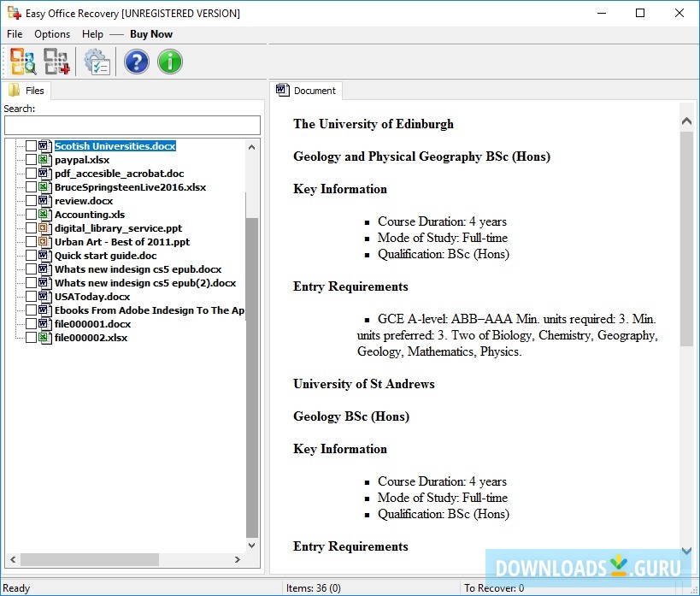700x596 pixels.
Task: Click the file list horizontal scrollbar thumb
Action: click(x=90, y=559)
